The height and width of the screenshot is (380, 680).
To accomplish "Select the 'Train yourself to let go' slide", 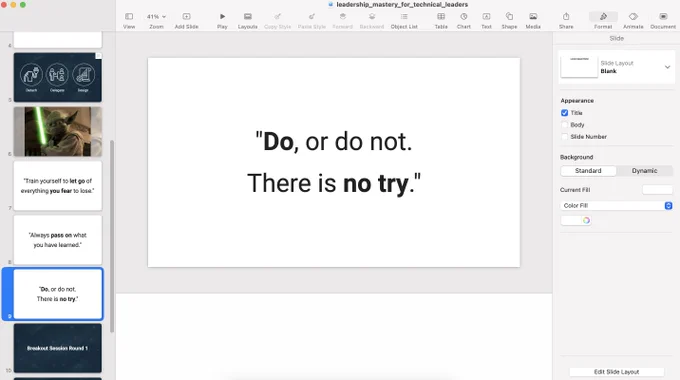I will pyautogui.click(x=58, y=186).
